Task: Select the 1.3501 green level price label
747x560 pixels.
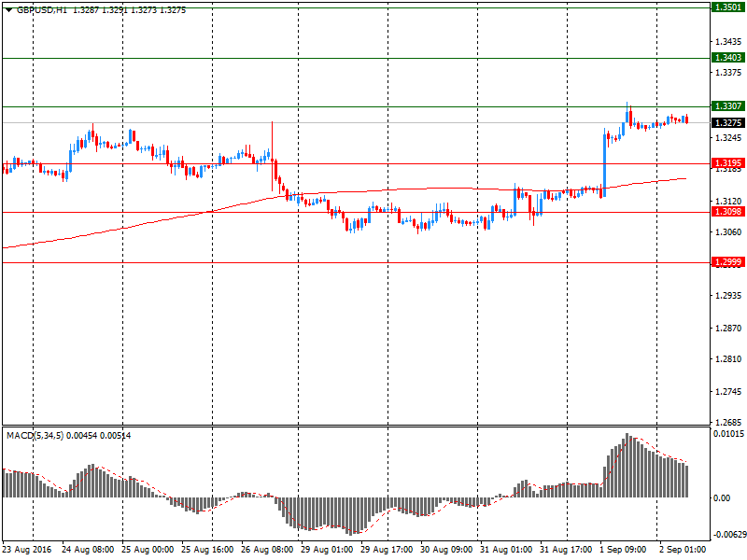Action: [x=728, y=7]
